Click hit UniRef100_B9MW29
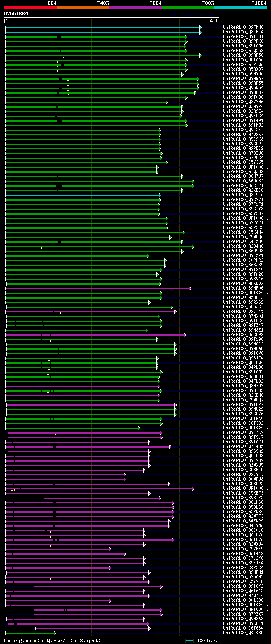The height and width of the screenshot is (644, 271). coord(243,409)
